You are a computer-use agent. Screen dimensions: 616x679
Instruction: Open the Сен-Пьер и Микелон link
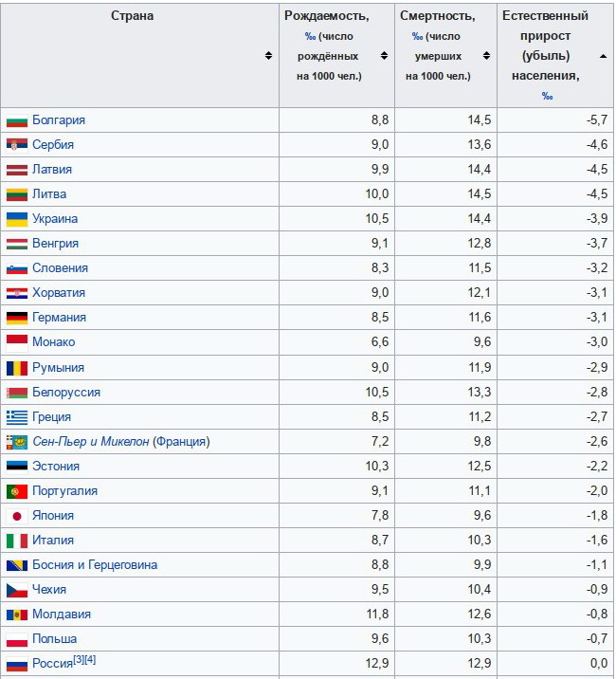click(90, 442)
